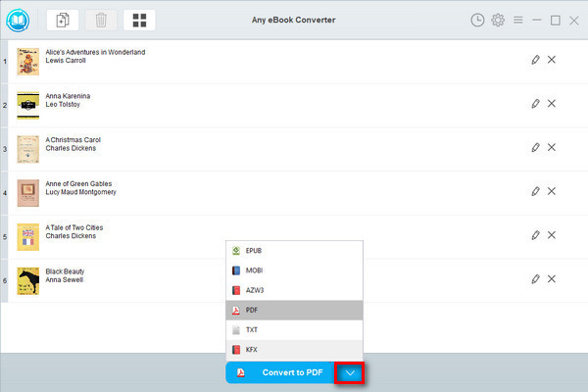Viewport: 588px width, 392px height.
Task: Edit metadata for Alice's Adventures in Wonderland
Action: [x=535, y=59]
